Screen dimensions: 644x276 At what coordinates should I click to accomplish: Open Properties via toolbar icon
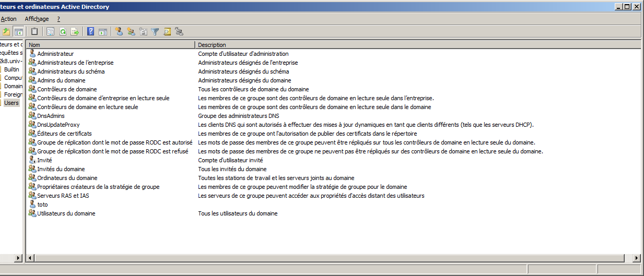point(50,31)
